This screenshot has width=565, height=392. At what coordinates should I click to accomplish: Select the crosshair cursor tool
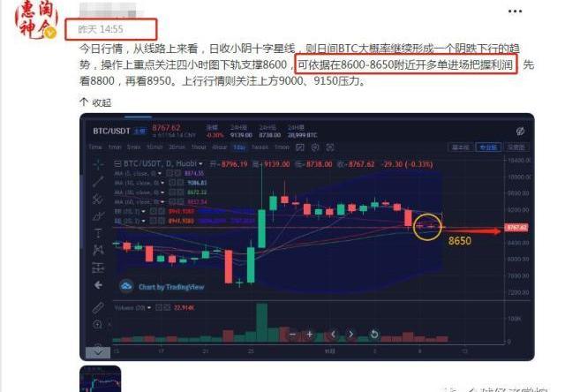(x=98, y=164)
